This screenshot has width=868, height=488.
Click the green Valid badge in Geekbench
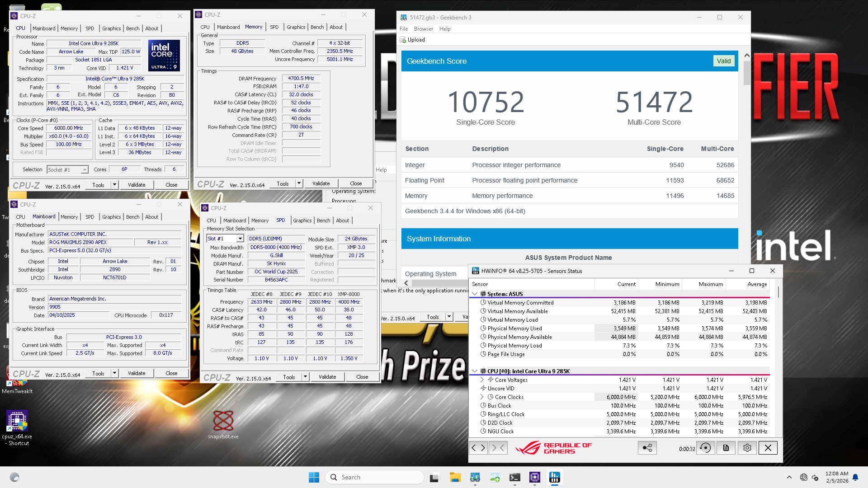(724, 61)
